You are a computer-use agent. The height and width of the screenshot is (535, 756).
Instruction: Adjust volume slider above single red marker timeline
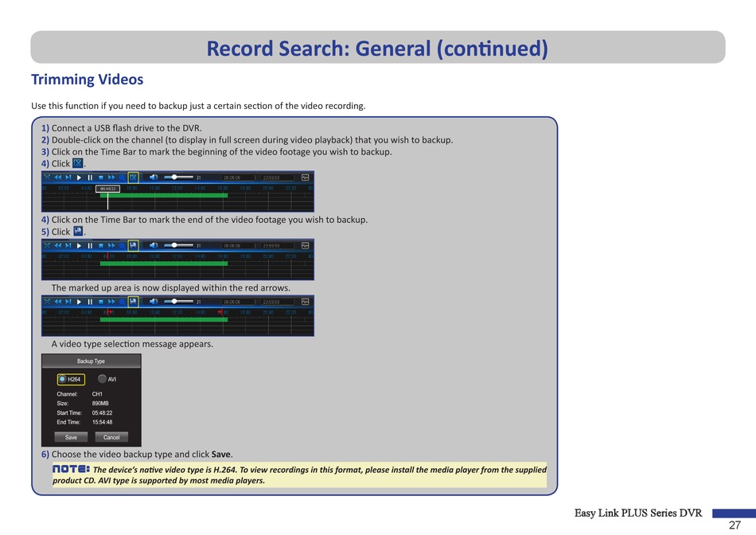tap(178, 245)
